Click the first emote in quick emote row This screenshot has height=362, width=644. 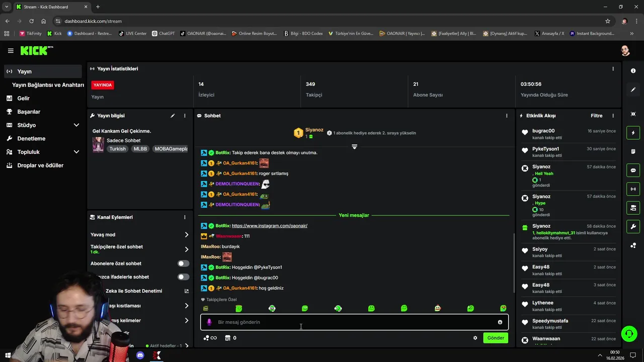click(206, 308)
